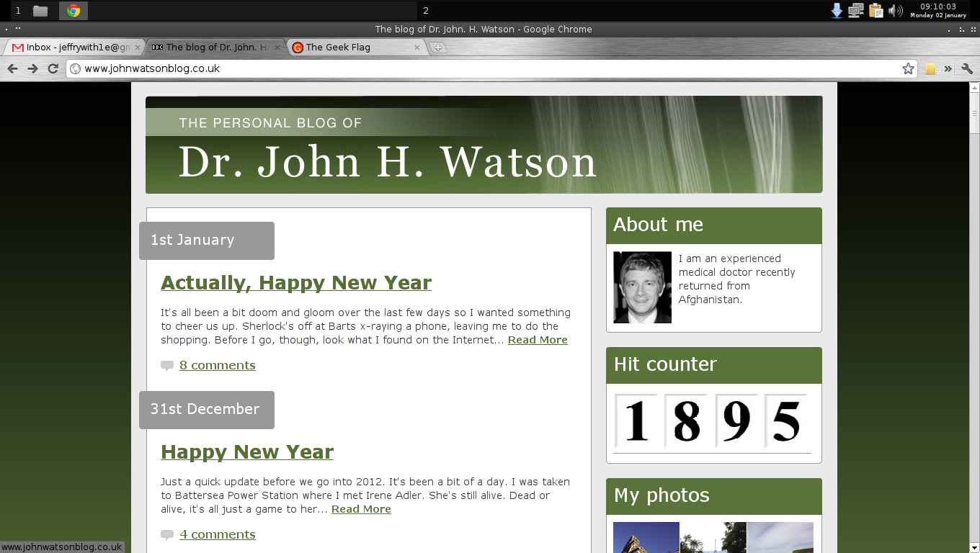Open the clipboard icon in the system tray

876,11
